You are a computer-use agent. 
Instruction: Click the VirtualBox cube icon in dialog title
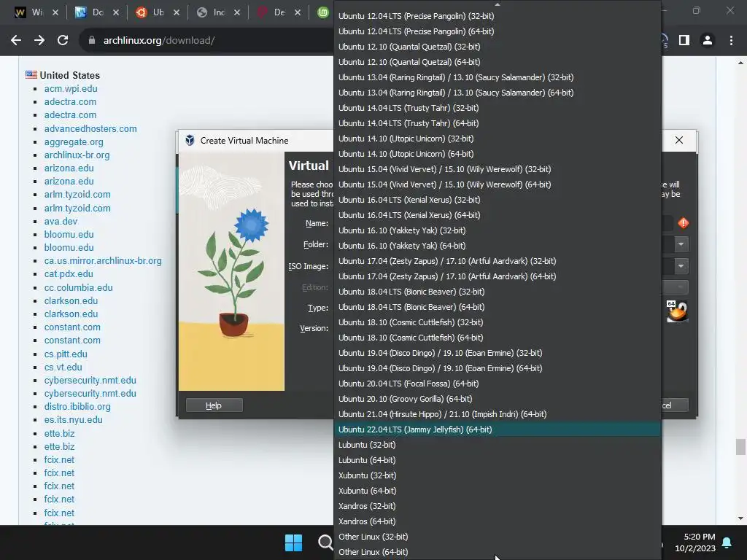(190, 141)
